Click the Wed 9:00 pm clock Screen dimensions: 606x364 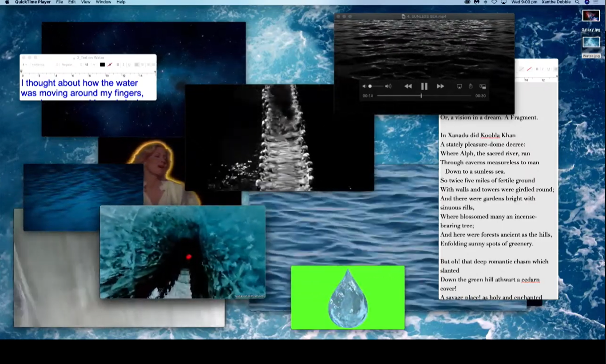(x=524, y=2)
